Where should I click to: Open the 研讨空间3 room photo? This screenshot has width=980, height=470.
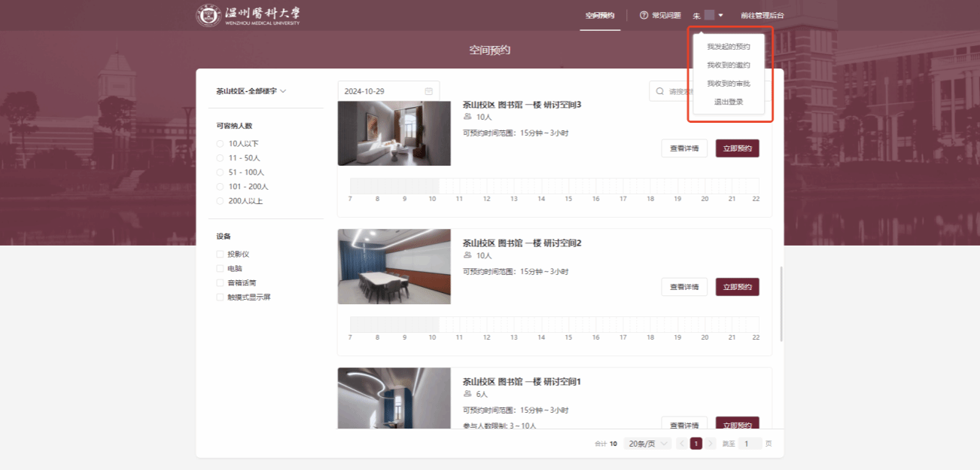pos(394,133)
